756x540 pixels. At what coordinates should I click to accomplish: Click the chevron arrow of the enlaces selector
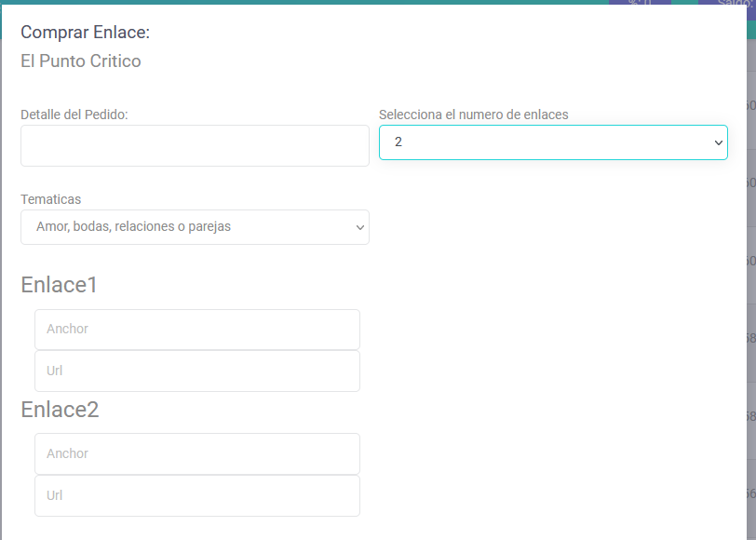718,142
